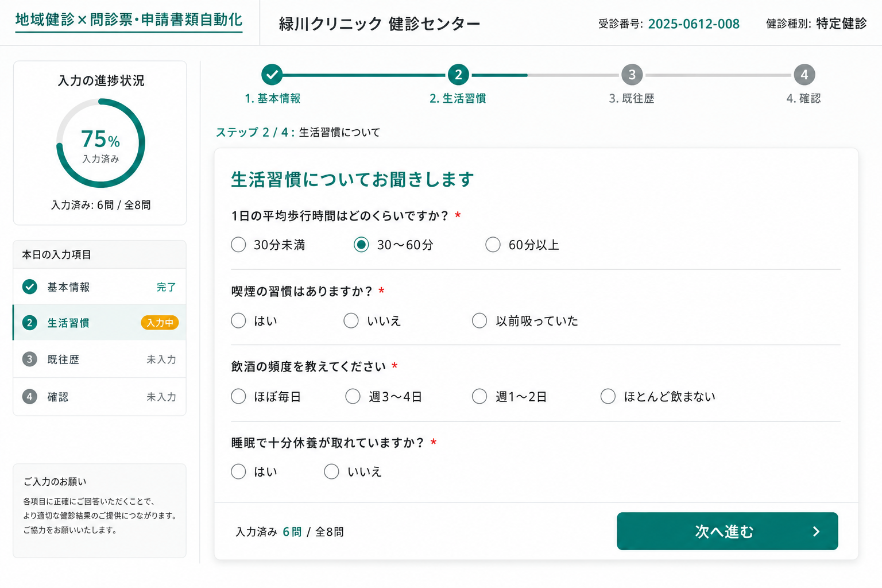Click the number 2 badge beside 生活習慣
Viewport: 882px width, 588px height.
tap(30, 323)
